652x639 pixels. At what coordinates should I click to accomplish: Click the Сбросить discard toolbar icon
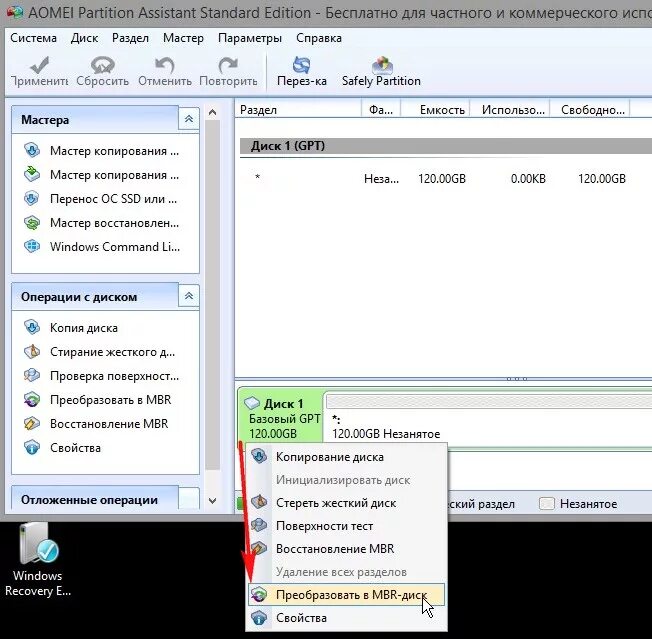coord(102,65)
